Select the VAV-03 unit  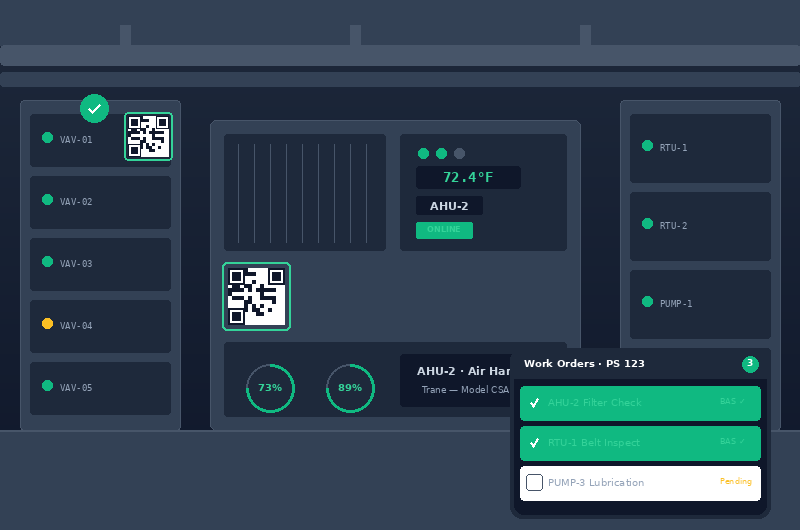100,264
